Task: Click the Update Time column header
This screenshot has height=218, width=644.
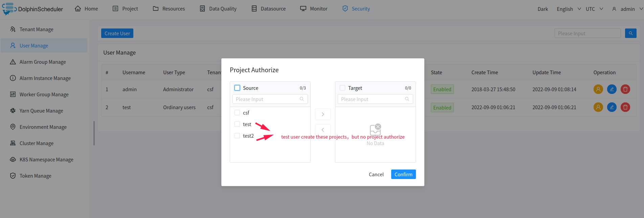Action: pyautogui.click(x=547, y=72)
